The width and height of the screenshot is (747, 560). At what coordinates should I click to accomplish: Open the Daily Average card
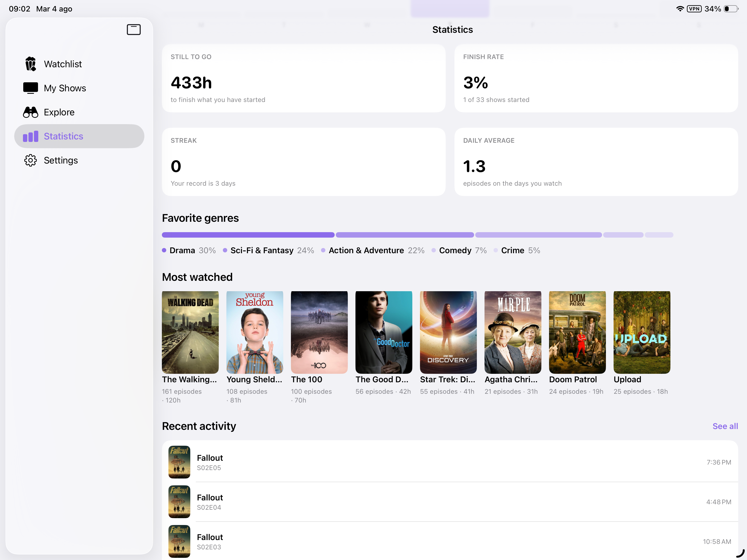[596, 162]
